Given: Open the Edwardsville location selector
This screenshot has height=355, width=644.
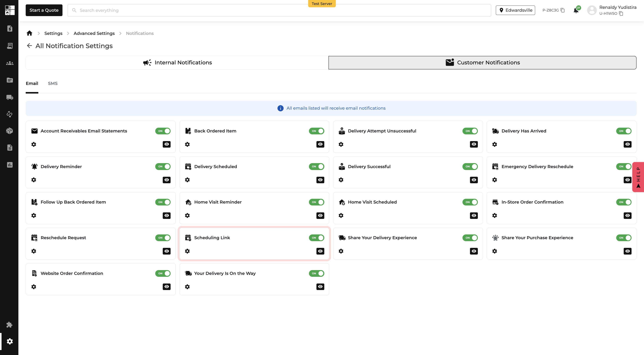Looking at the screenshot, I should [x=515, y=10].
